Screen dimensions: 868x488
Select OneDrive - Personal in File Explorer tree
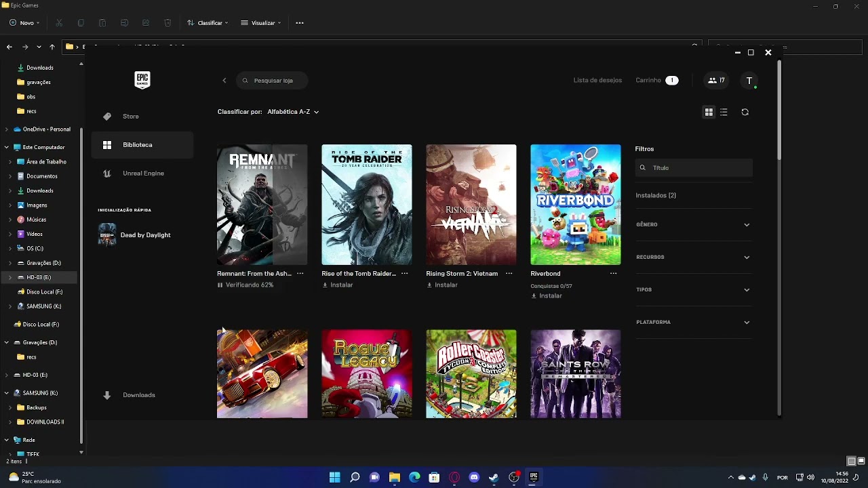41,129
